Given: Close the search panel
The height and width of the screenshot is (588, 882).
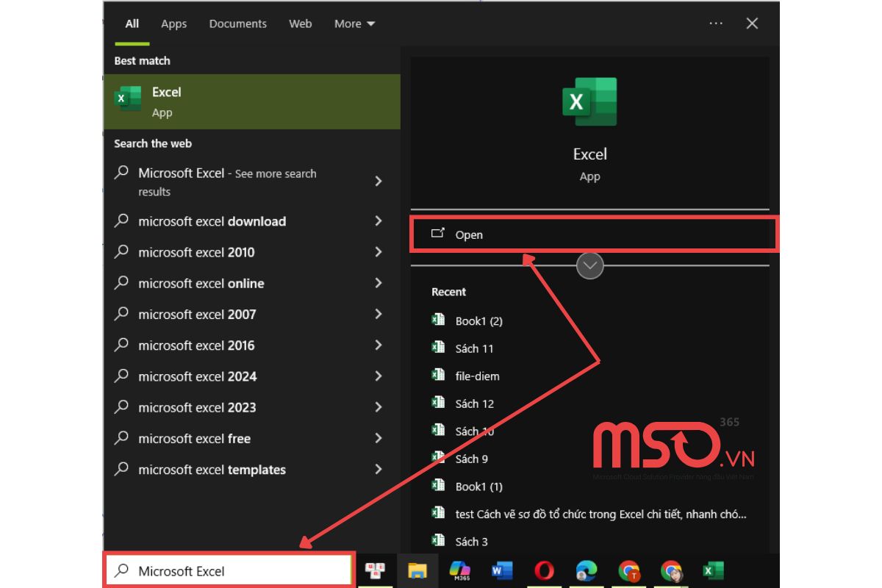Looking at the screenshot, I should [752, 24].
